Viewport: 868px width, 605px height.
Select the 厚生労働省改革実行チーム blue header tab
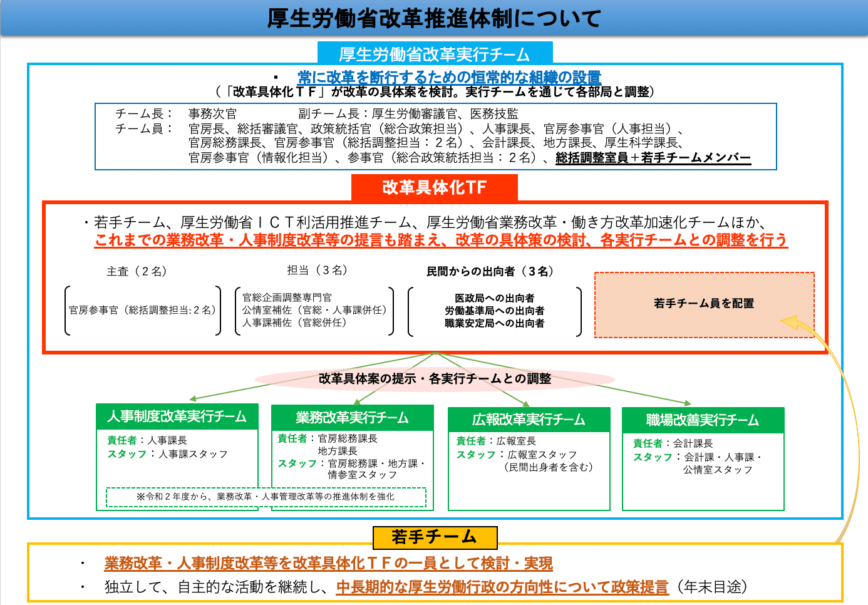point(435,54)
